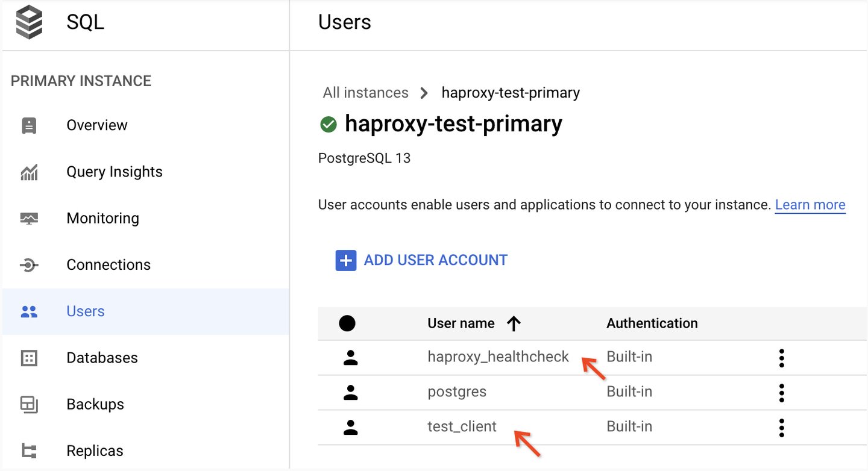Navigate to All instances breadcrumb

tap(365, 93)
